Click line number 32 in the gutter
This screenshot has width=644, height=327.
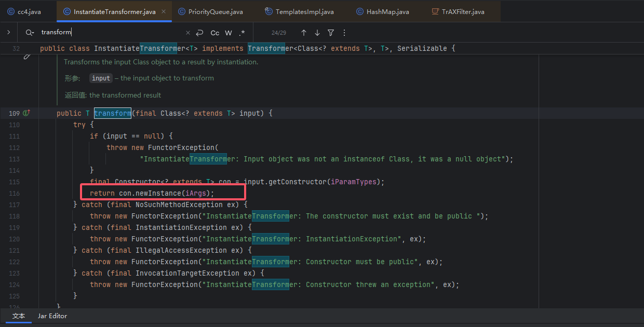[16, 48]
